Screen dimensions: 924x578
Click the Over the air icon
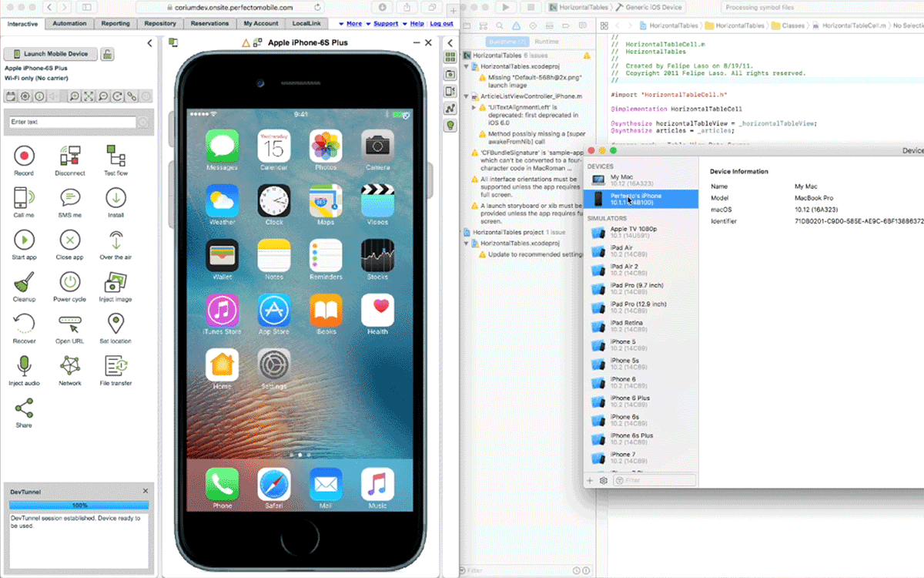coord(115,240)
